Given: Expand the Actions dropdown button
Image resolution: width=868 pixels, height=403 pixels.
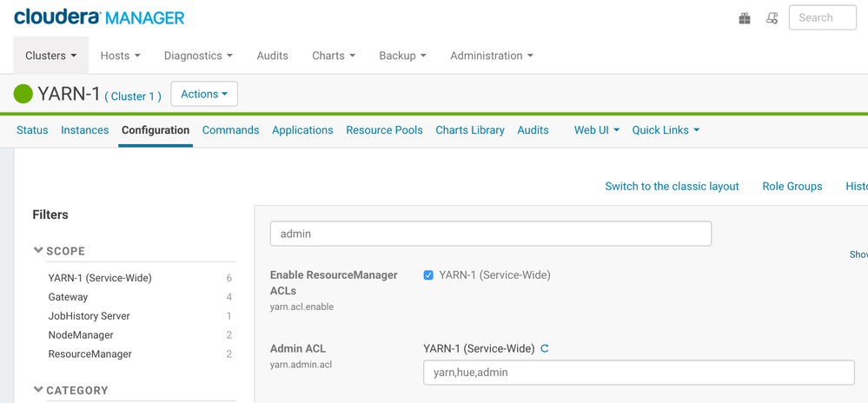Looking at the screenshot, I should pos(204,94).
